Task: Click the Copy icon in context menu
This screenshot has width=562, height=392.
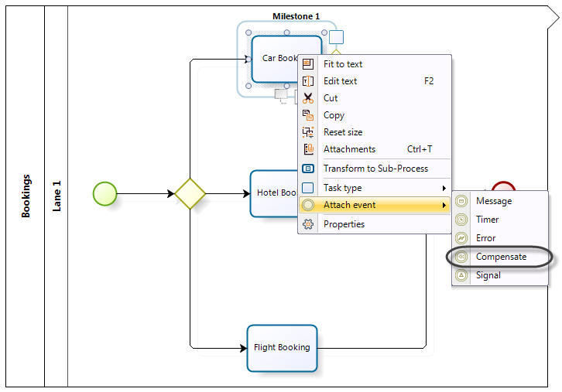Action: tap(308, 115)
